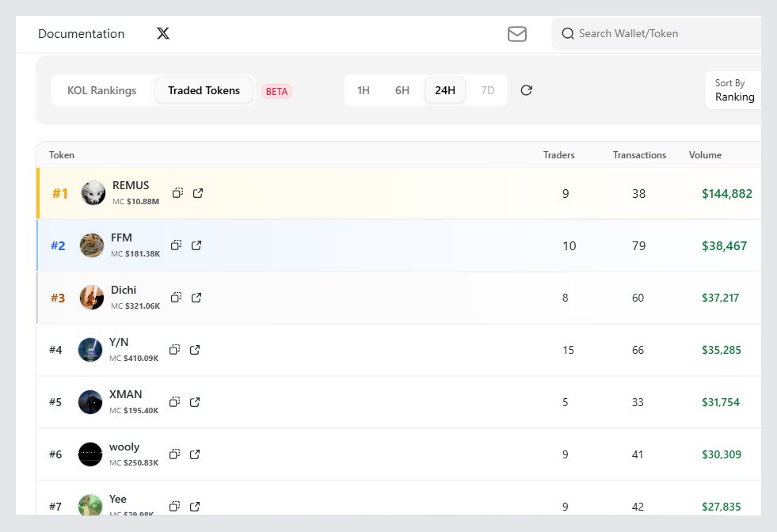The height and width of the screenshot is (532, 777).
Task: Click the MC $181.38K market cap
Action: [x=135, y=253]
